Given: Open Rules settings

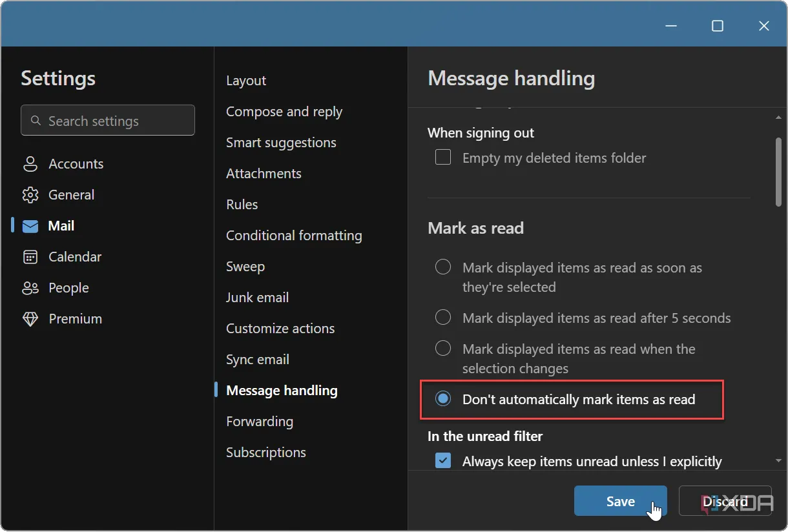Looking at the screenshot, I should 242,205.
